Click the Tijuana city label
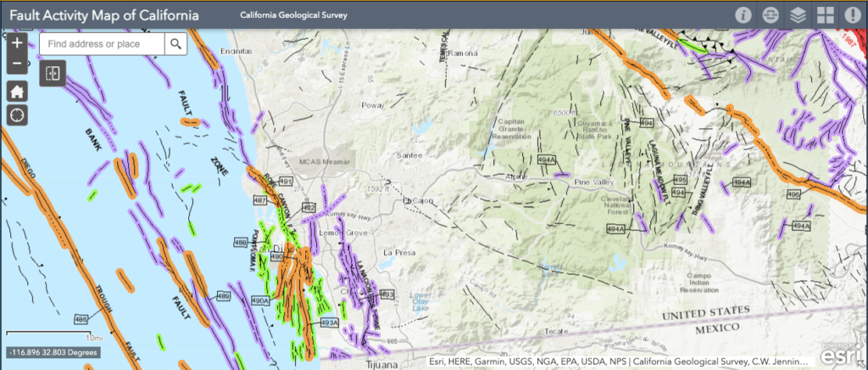Viewport: 868px width, 370px height. point(382,364)
